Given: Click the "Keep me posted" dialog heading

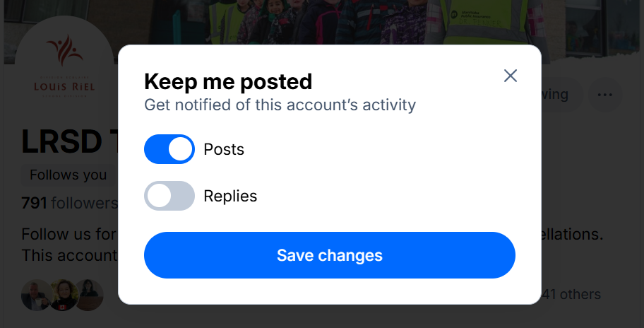Looking at the screenshot, I should [228, 81].
